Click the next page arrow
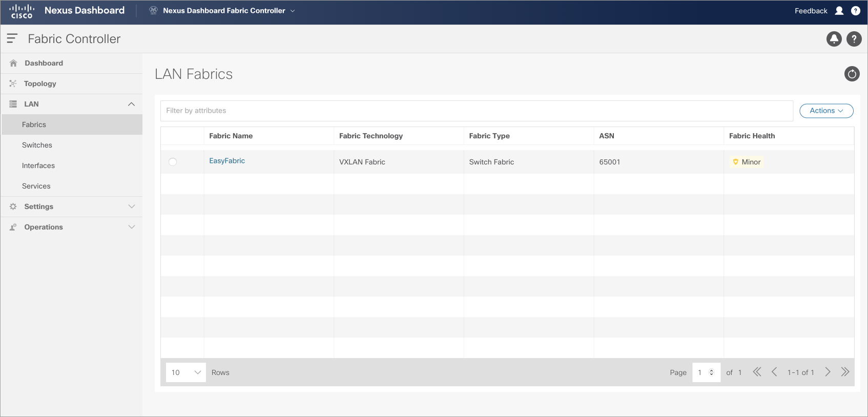The width and height of the screenshot is (868, 417). click(x=828, y=372)
